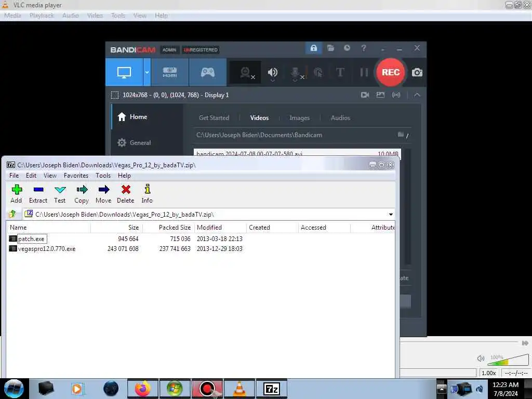The height and width of the screenshot is (399, 532).
Task: Sort by Modified column header
Action: click(220, 228)
